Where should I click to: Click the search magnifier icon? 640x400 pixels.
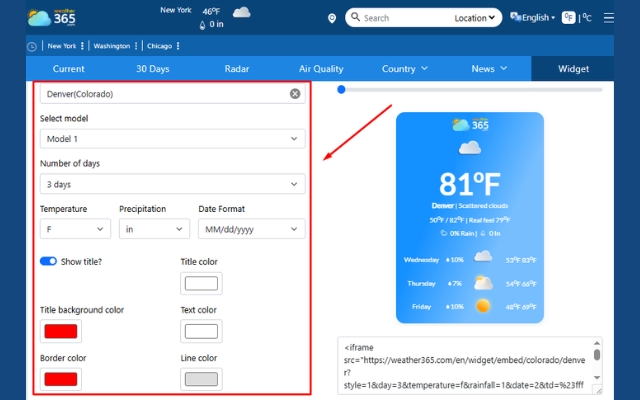[356, 17]
